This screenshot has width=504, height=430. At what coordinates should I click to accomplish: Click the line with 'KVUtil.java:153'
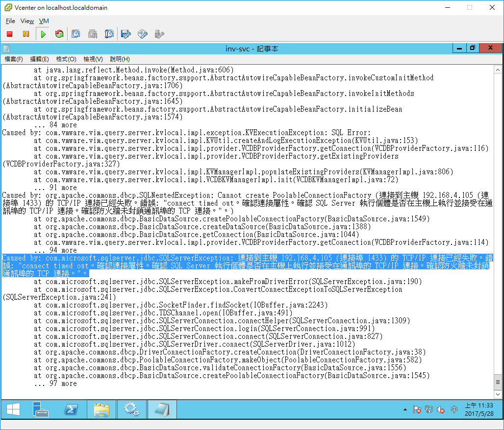pyautogui.click(x=226, y=141)
